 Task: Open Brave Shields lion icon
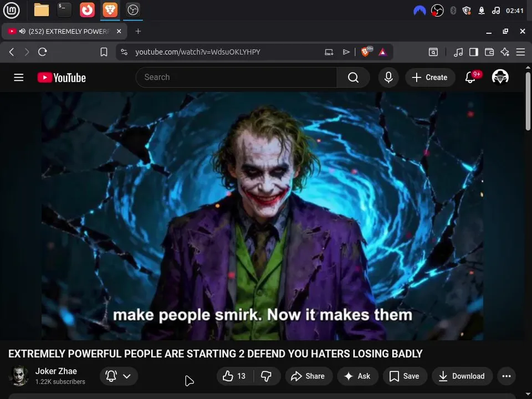366,52
